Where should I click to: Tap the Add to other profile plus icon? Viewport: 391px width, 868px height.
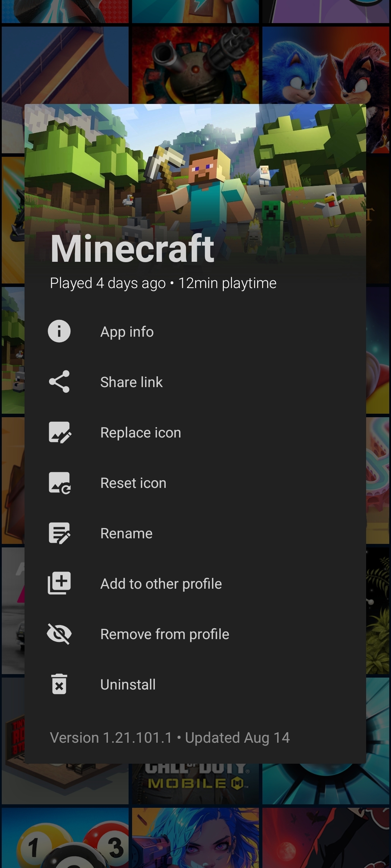[59, 583]
